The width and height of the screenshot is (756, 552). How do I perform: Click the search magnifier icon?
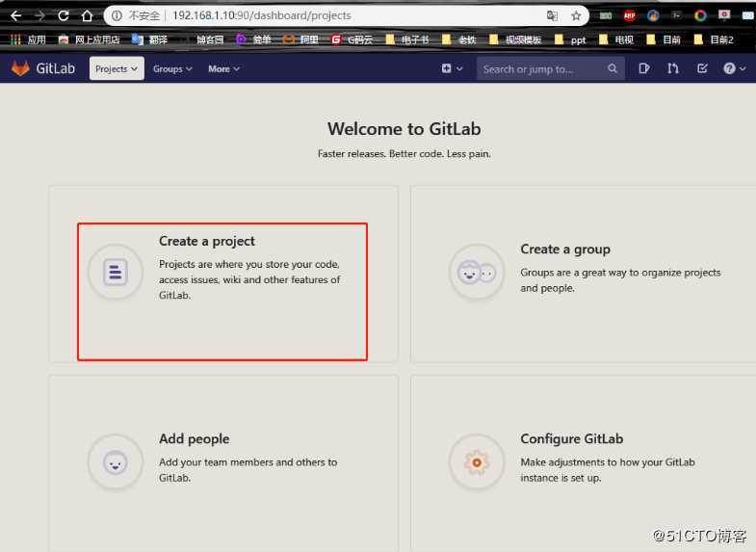click(613, 69)
